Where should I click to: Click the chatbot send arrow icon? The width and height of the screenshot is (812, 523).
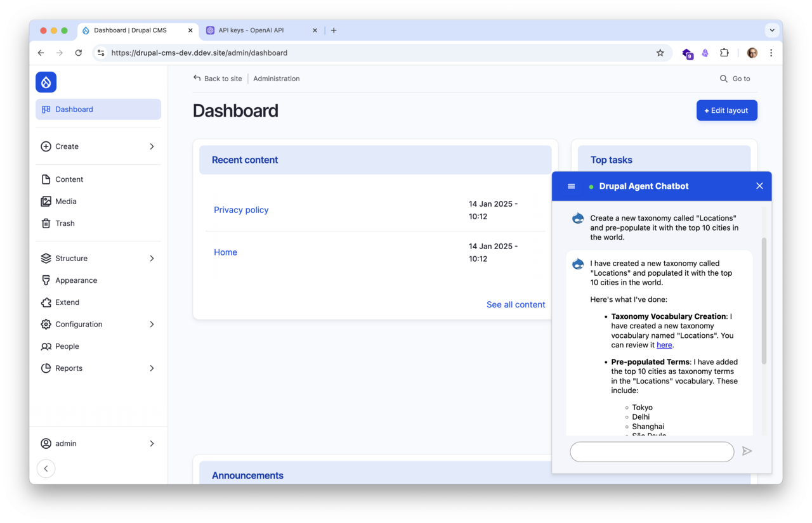747,451
